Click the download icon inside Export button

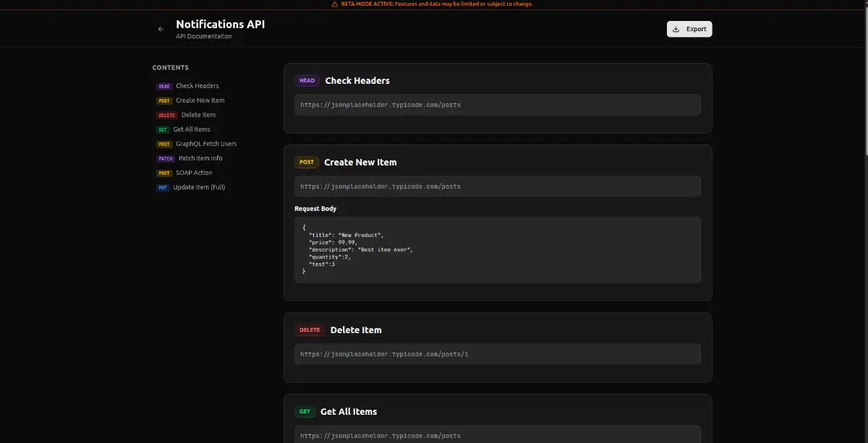[676, 29]
